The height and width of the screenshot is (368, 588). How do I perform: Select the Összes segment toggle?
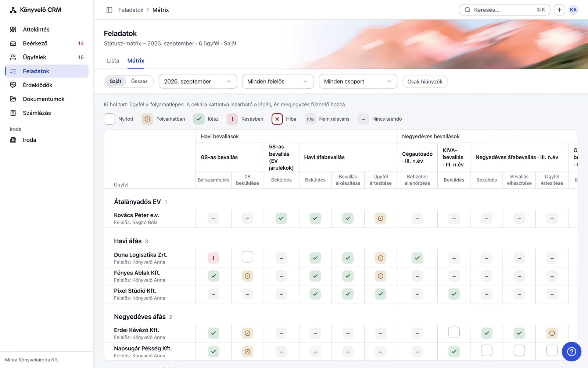click(x=139, y=81)
